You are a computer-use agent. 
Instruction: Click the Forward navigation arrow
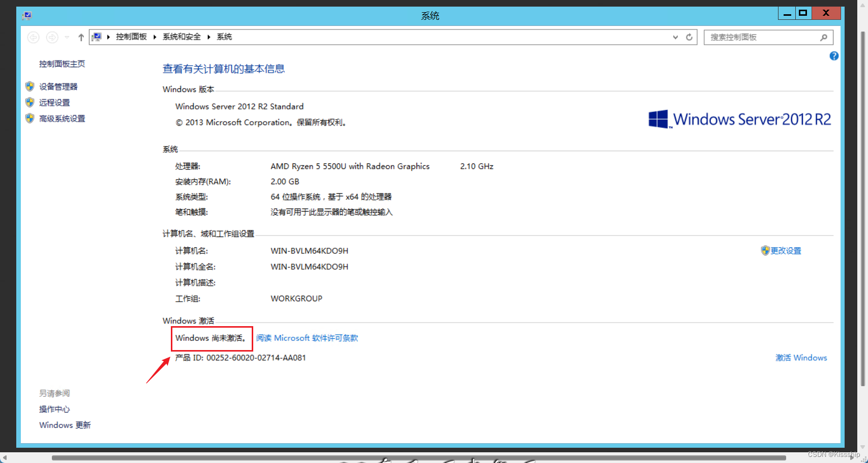coord(52,37)
